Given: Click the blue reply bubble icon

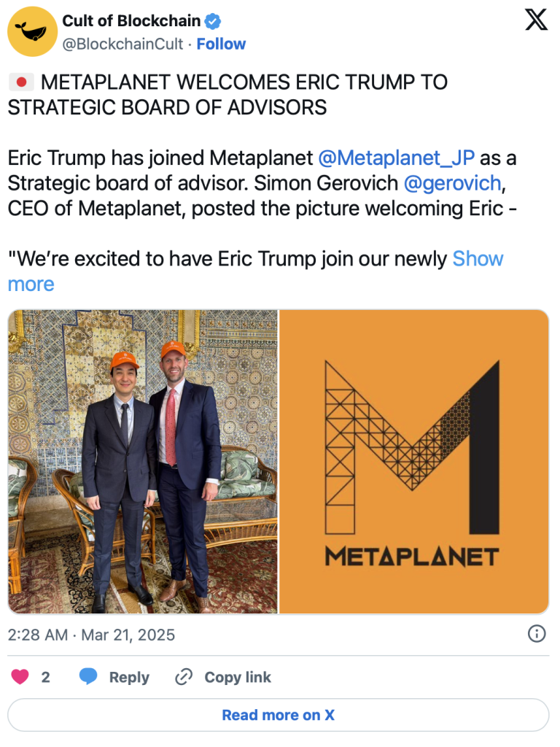Looking at the screenshot, I should (88, 677).
